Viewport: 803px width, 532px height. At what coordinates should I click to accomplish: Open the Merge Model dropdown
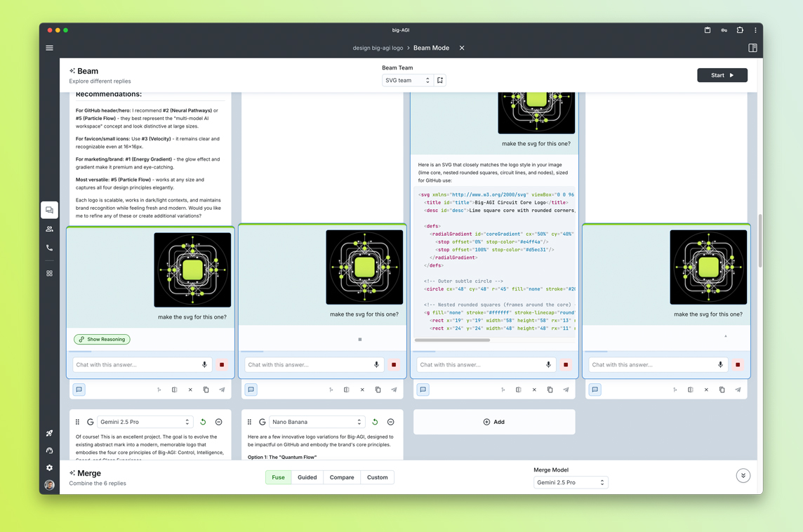pyautogui.click(x=571, y=482)
